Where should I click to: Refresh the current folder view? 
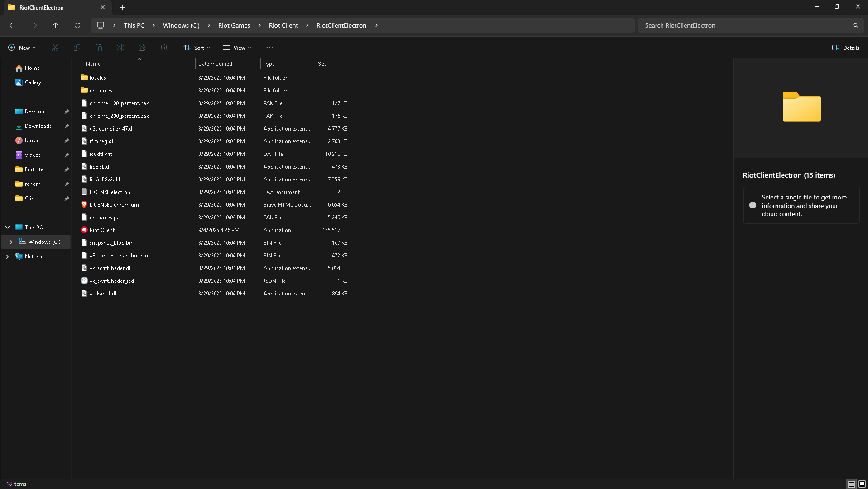click(77, 25)
